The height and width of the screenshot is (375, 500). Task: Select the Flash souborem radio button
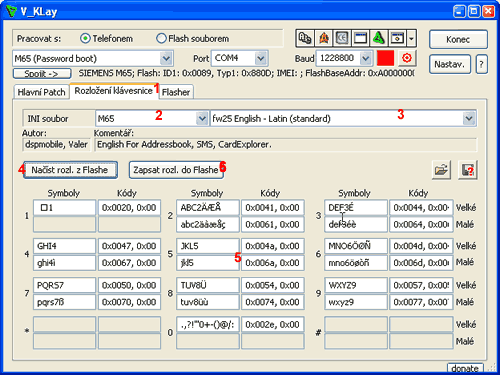pos(161,39)
